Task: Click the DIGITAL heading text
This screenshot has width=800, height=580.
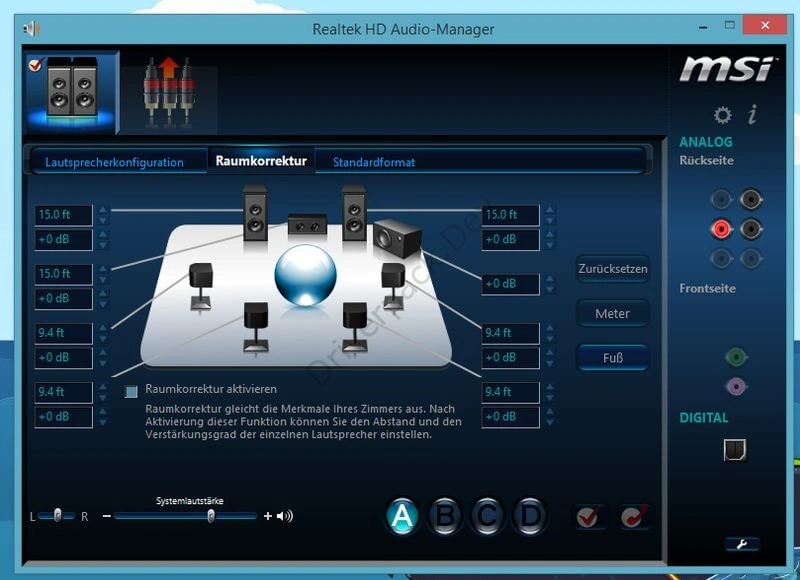Action: coord(704,418)
